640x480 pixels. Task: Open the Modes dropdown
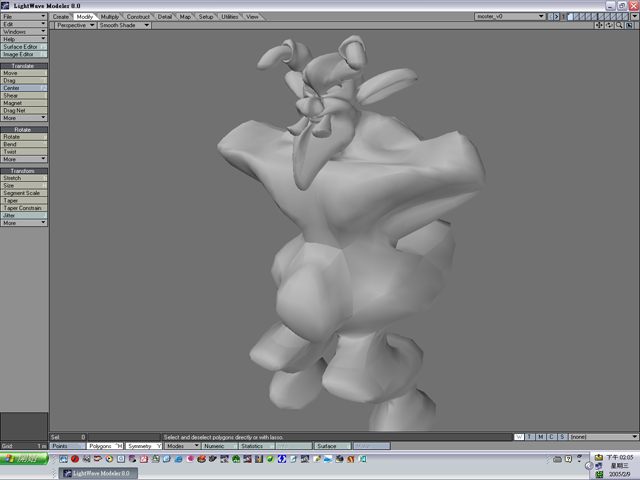click(x=182, y=446)
